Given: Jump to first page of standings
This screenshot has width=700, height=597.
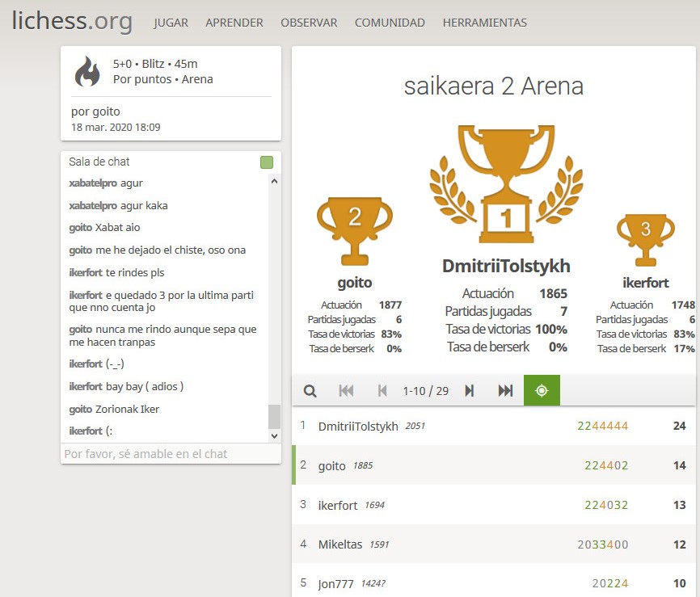Looking at the screenshot, I should [x=346, y=391].
